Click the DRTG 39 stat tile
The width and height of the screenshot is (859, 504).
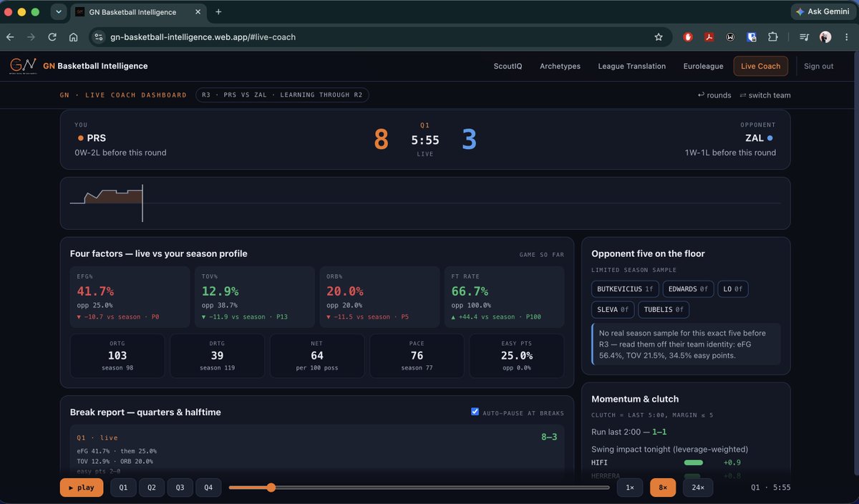point(217,356)
